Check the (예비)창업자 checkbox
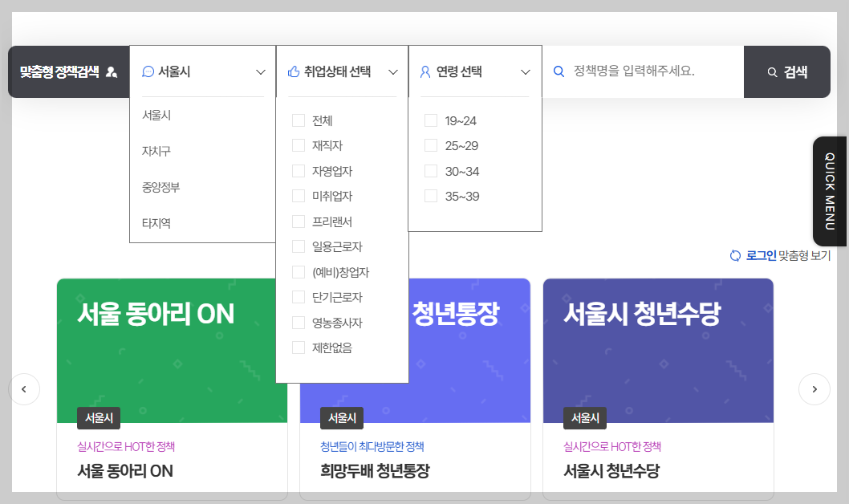 pyautogui.click(x=299, y=272)
